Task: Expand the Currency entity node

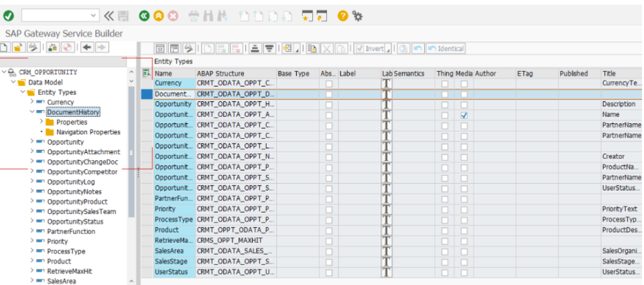Action: point(32,101)
